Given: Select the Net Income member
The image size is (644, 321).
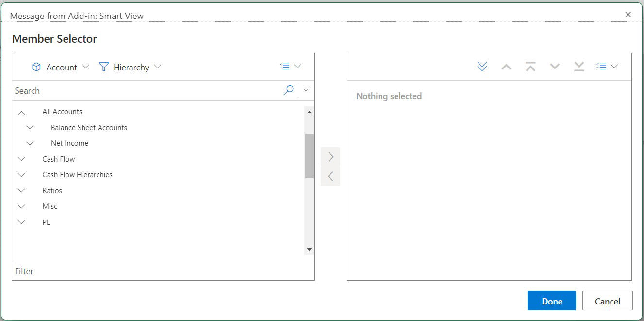Looking at the screenshot, I should [69, 143].
